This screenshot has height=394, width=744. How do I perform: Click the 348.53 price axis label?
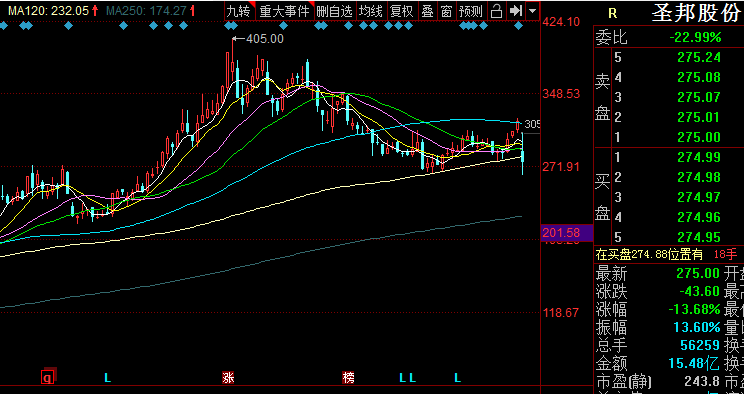(x=561, y=94)
